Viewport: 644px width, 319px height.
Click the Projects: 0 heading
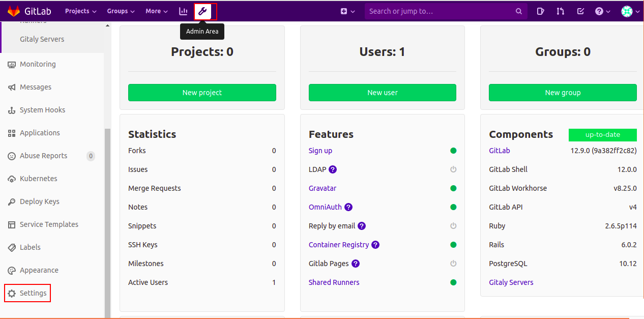tap(202, 51)
